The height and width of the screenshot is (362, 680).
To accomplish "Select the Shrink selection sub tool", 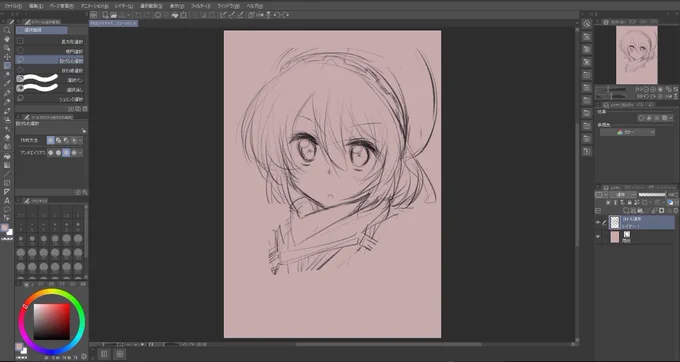I will click(49, 99).
